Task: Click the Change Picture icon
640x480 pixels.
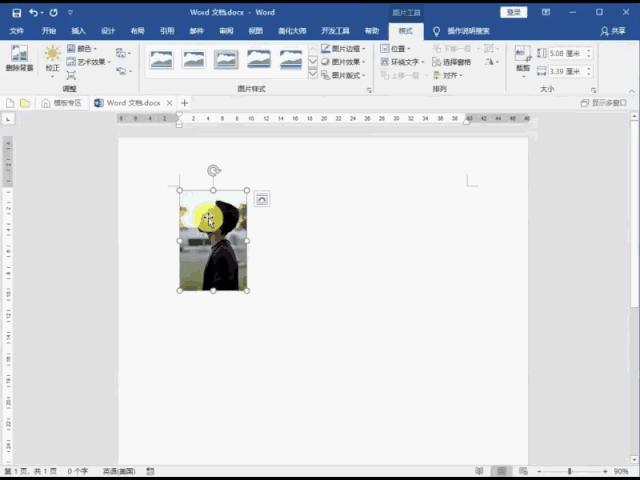Action: coord(122,53)
